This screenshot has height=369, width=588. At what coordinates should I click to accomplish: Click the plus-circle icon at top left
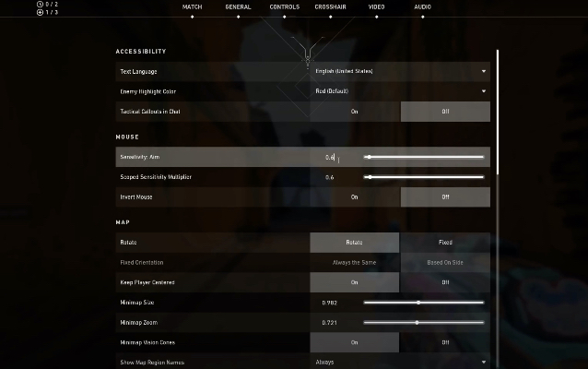[40, 12]
